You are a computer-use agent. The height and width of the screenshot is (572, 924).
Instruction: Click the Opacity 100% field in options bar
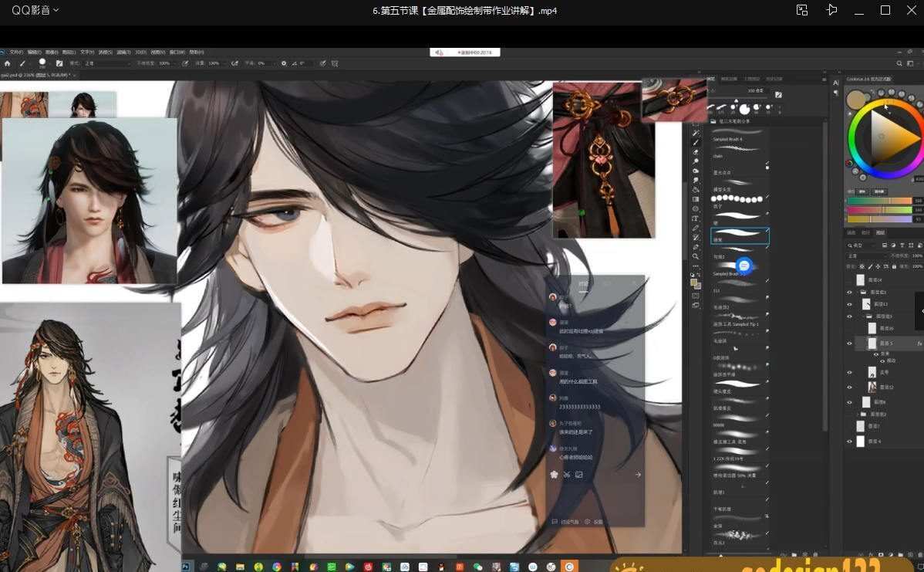pos(166,63)
